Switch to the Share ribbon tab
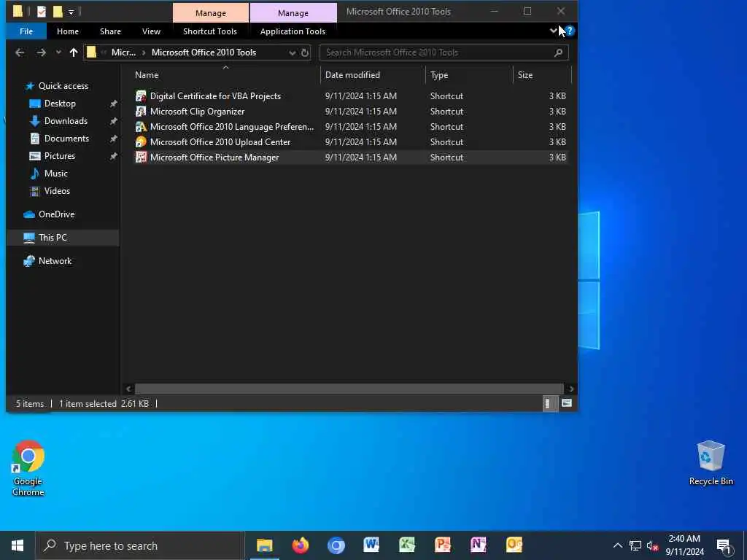The height and width of the screenshot is (560, 747). pos(111,31)
